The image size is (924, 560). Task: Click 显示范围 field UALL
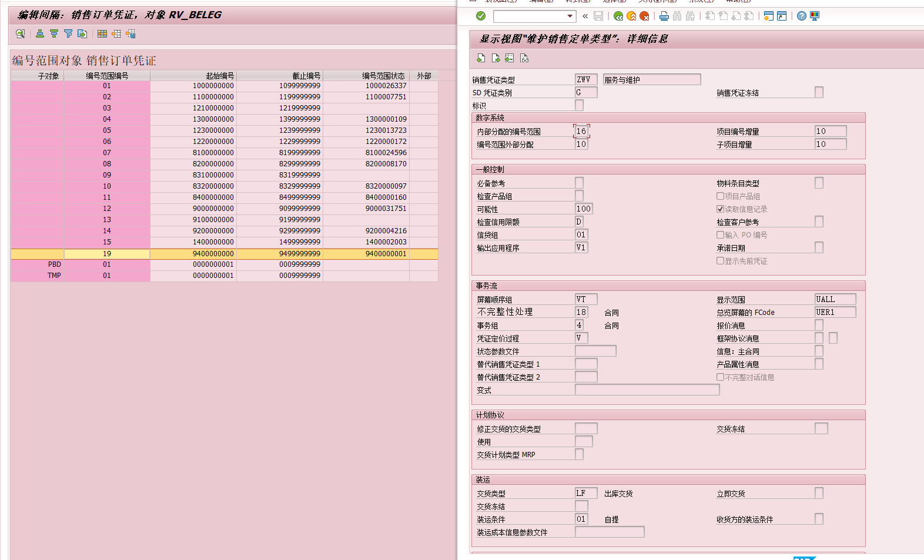(x=835, y=299)
